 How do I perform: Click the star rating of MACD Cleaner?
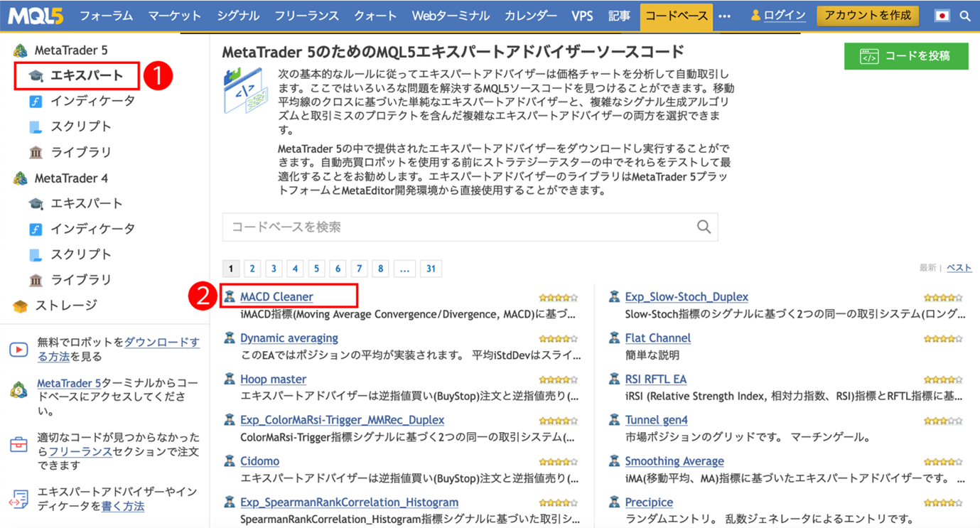point(559,298)
